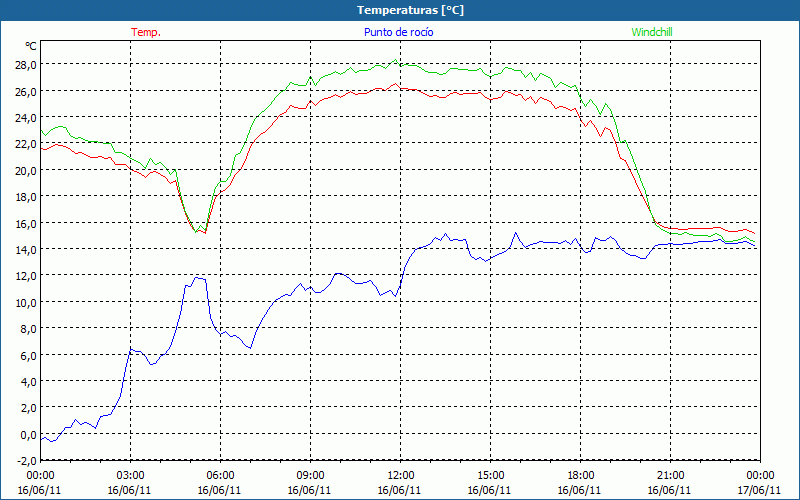Click the 03:00 time axis label
The image size is (800, 500).
pyautogui.click(x=130, y=476)
